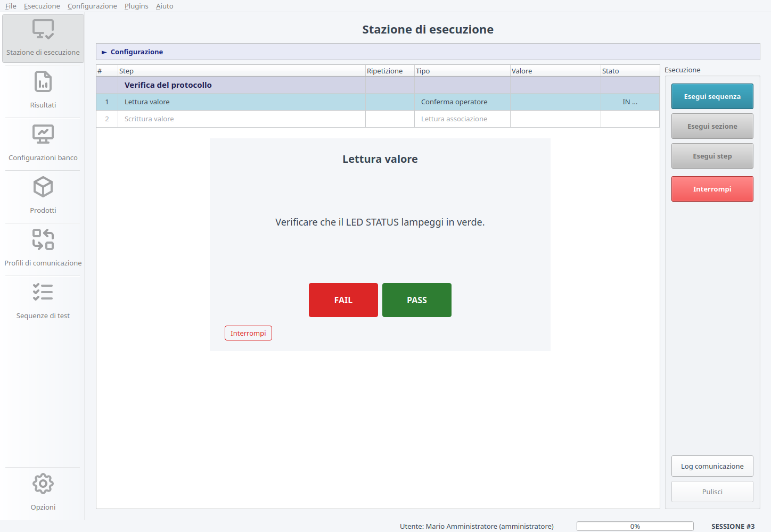This screenshot has height=532, width=771.
Task: Click the Ripetizione column header
Action: pos(390,71)
